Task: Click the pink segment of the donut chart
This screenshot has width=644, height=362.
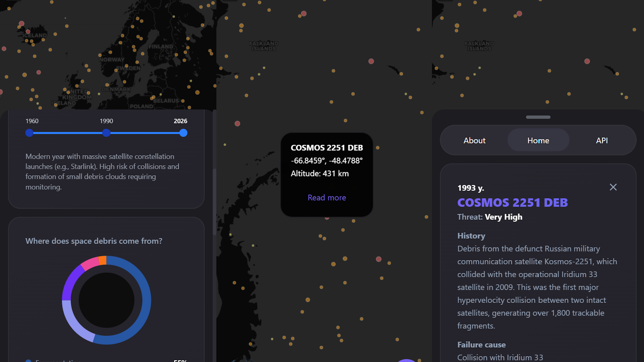Action: click(90, 263)
